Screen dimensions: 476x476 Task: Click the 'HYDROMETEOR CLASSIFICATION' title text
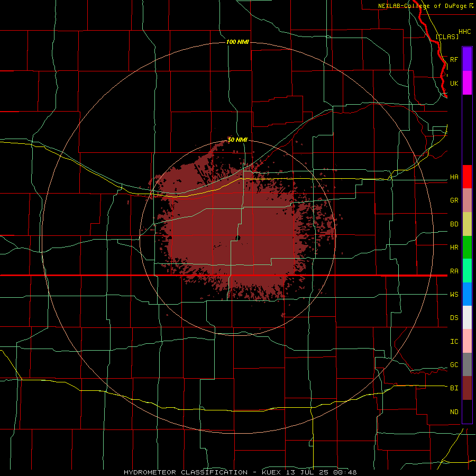point(186,472)
